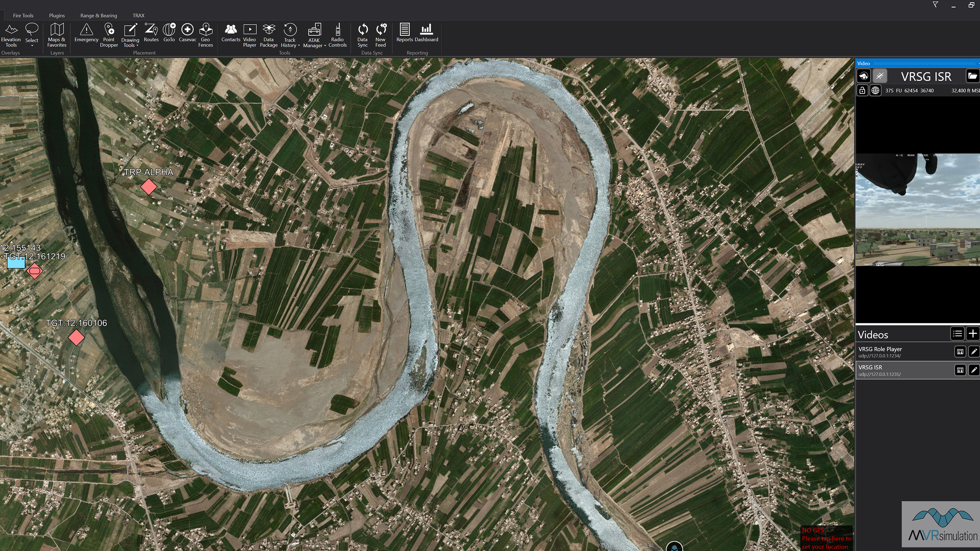Open the Data Package tool
This screenshot has height=551, width=980.
269,36
